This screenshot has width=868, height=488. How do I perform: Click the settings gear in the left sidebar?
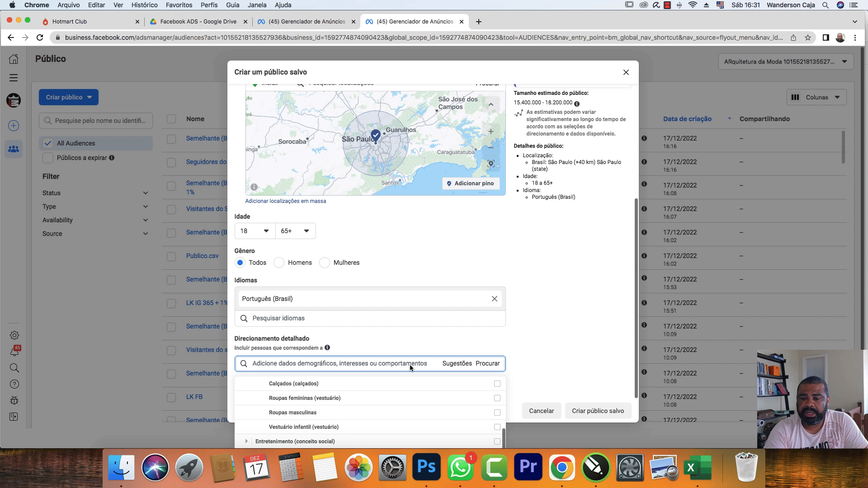point(14,335)
